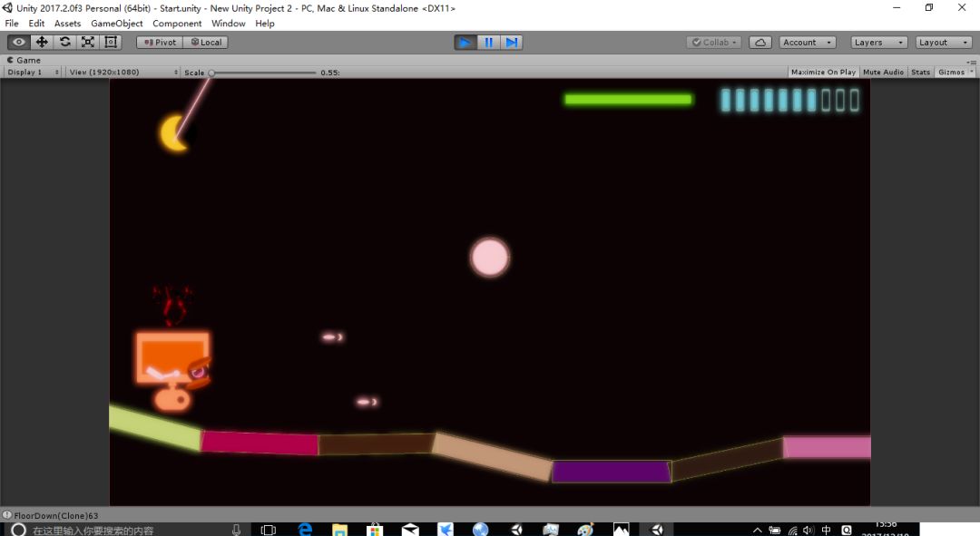This screenshot has width=980, height=536.
Task: Stop play mode with Play button
Action: (465, 43)
